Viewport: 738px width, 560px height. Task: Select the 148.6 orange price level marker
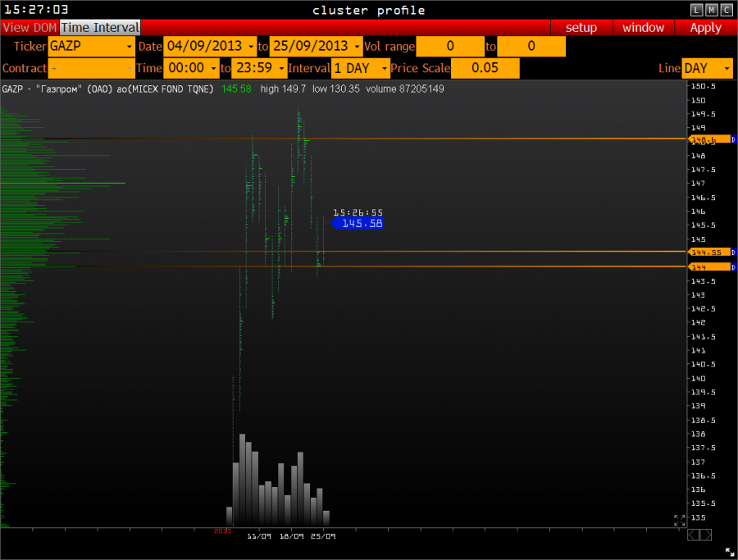pos(709,140)
